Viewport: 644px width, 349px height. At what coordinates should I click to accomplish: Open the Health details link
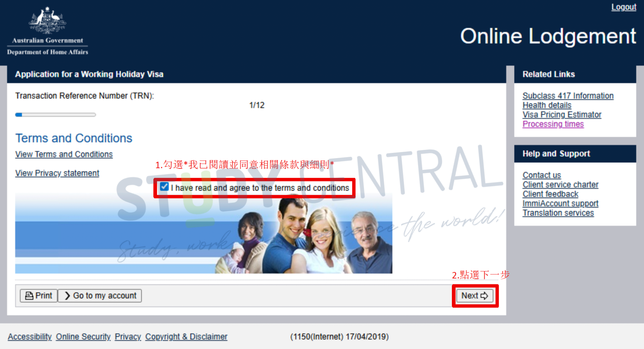[547, 105]
